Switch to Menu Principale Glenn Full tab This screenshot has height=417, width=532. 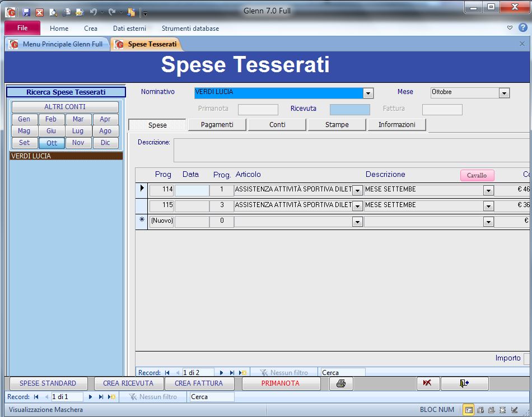click(57, 44)
